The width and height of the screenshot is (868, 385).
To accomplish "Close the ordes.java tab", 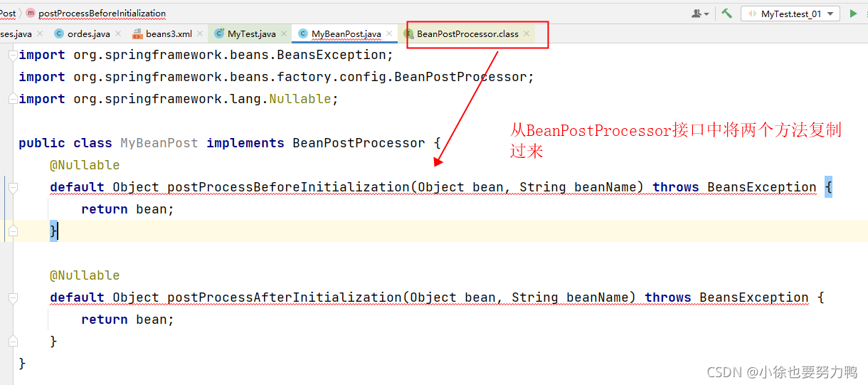I will click(119, 33).
